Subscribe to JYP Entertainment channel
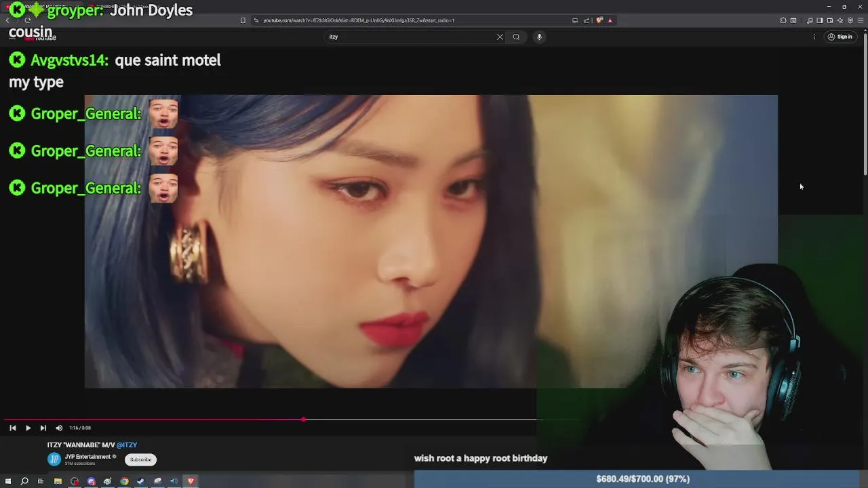This screenshot has height=488, width=868. point(140,460)
